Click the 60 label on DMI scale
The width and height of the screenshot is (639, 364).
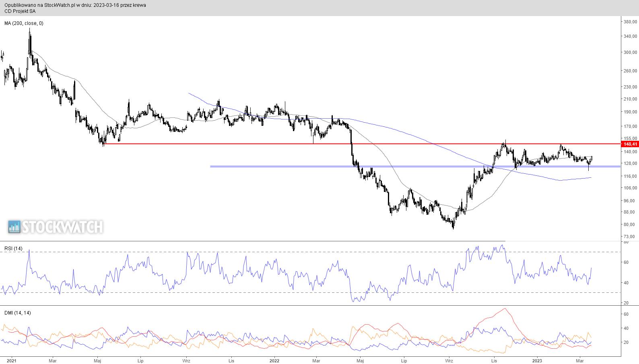click(x=626, y=314)
